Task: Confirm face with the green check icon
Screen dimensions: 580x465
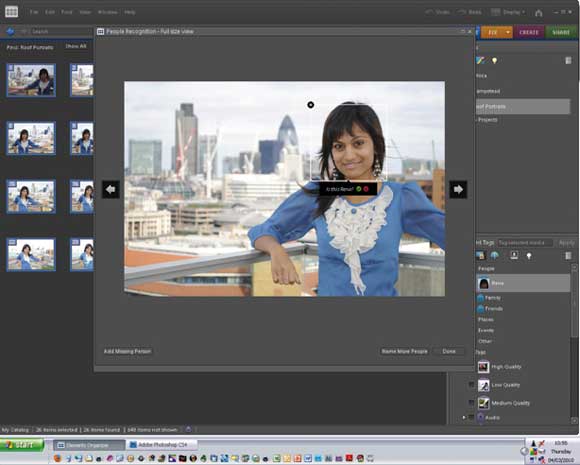Action: pyautogui.click(x=358, y=189)
